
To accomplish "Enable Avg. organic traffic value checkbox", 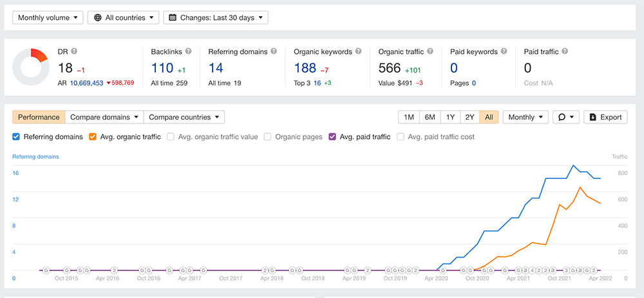I will point(171,136).
